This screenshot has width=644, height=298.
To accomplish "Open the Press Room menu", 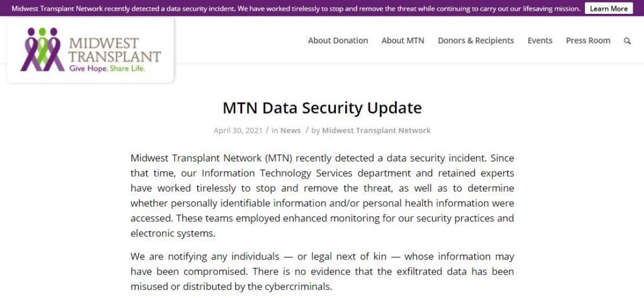I will click(x=588, y=41).
